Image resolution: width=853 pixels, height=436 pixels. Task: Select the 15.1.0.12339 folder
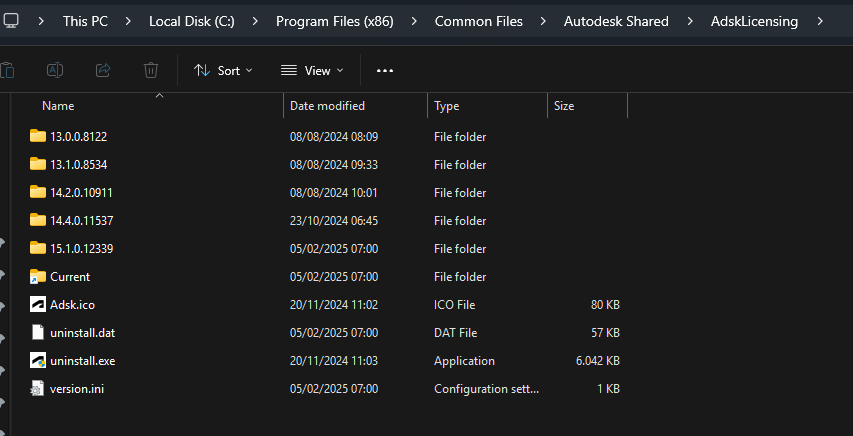coord(321,248)
